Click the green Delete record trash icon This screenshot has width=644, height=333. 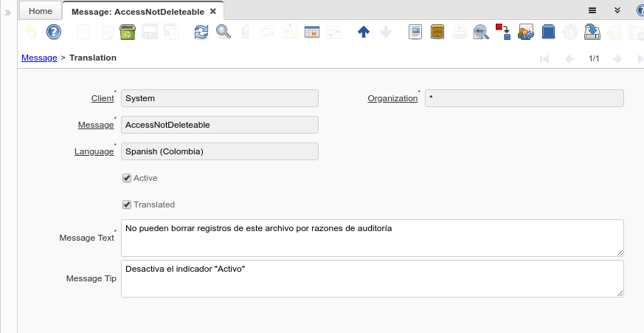127,32
